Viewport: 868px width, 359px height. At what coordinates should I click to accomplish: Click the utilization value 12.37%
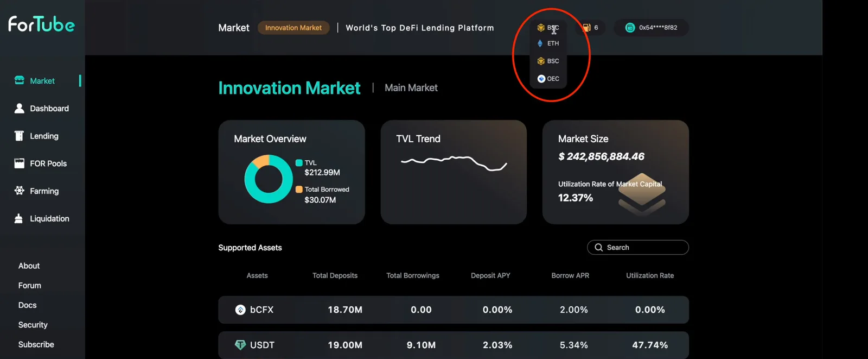[x=576, y=198]
